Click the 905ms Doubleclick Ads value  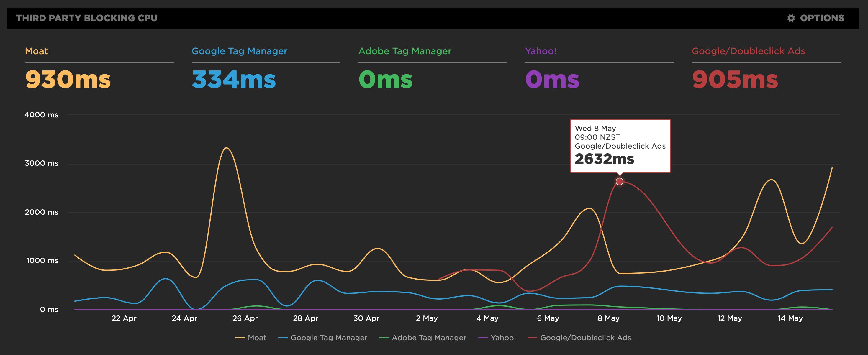click(x=735, y=80)
